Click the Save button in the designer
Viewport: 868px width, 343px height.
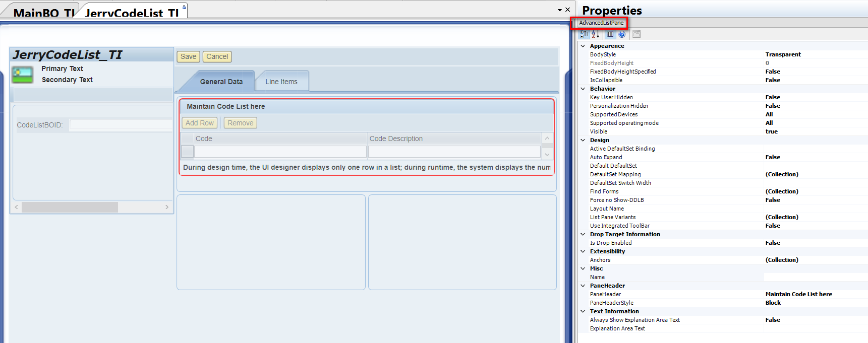coord(188,56)
